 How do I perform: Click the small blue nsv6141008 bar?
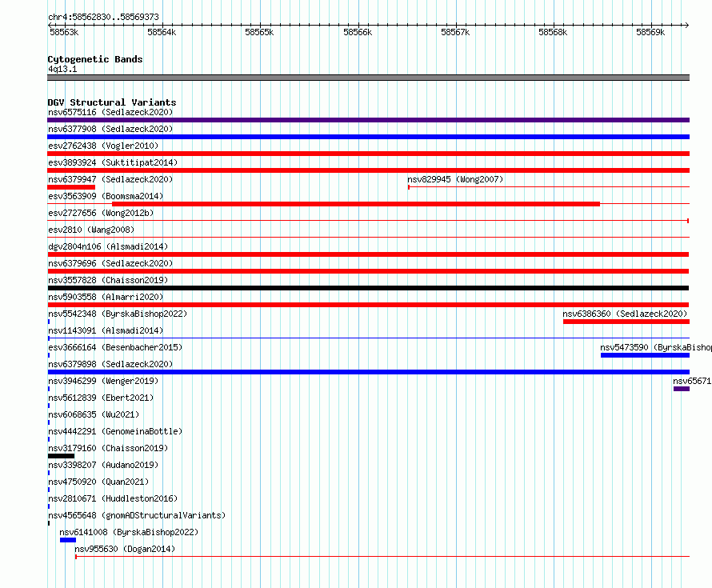click(x=68, y=540)
